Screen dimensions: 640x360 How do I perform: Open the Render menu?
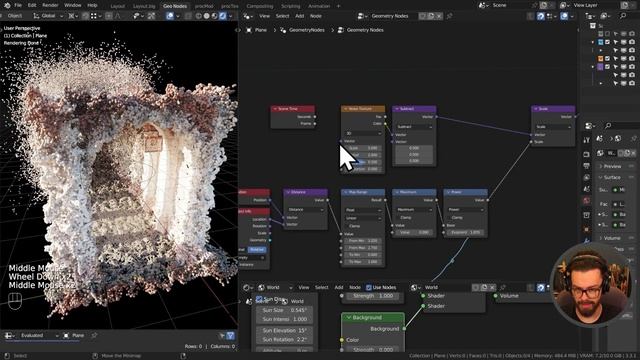(x=50, y=5)
